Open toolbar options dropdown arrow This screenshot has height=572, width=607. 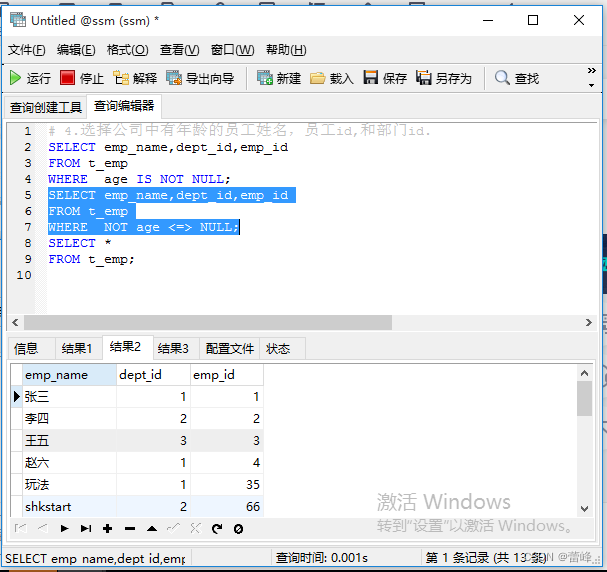[592, 85]
